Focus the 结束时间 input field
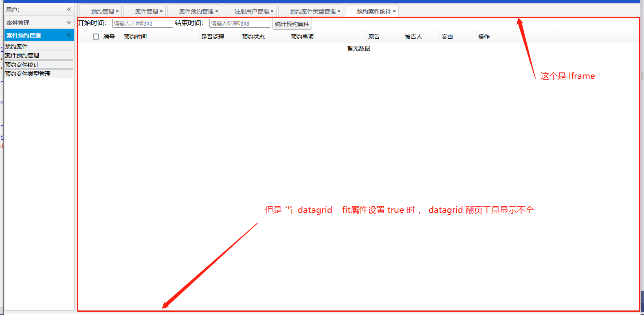The image size is (644, 315). [240, 23]
